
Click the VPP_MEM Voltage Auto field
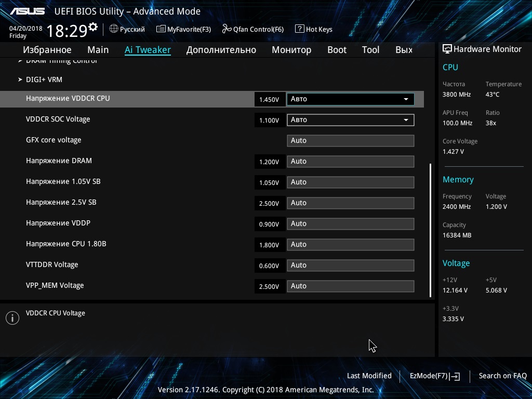(x=351, y=286)
